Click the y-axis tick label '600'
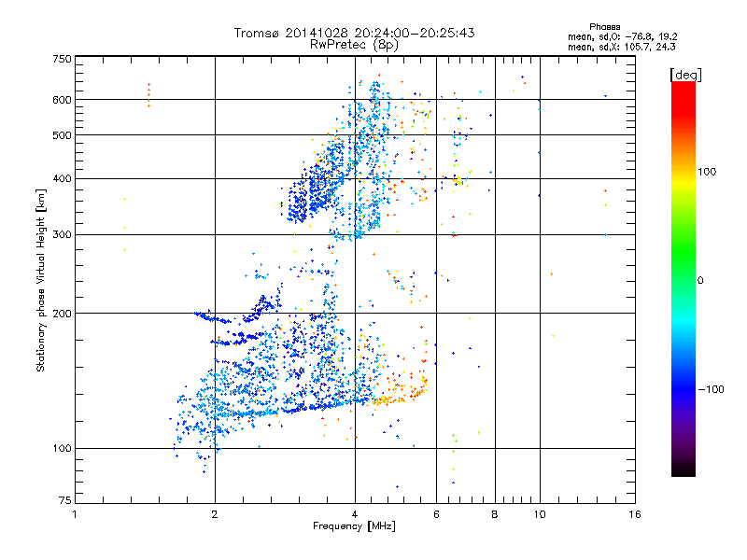This screenshot has height=560, width=747. (x=62, y=100)
